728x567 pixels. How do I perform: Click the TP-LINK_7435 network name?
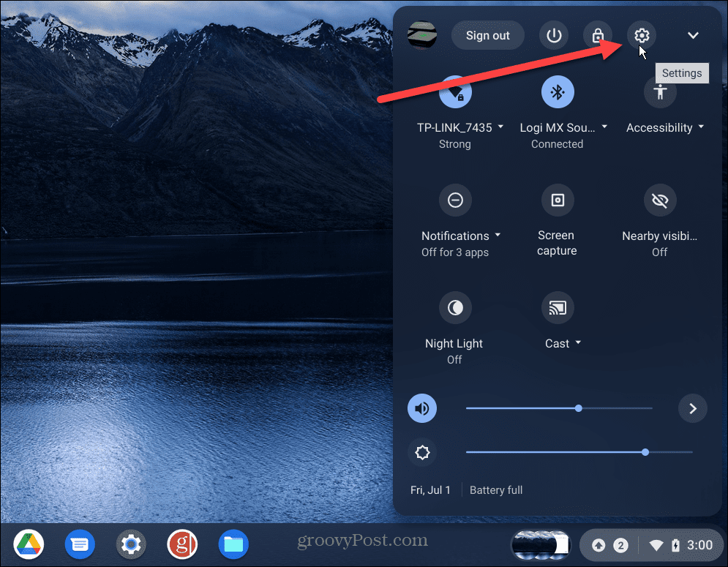pos(454,127)
